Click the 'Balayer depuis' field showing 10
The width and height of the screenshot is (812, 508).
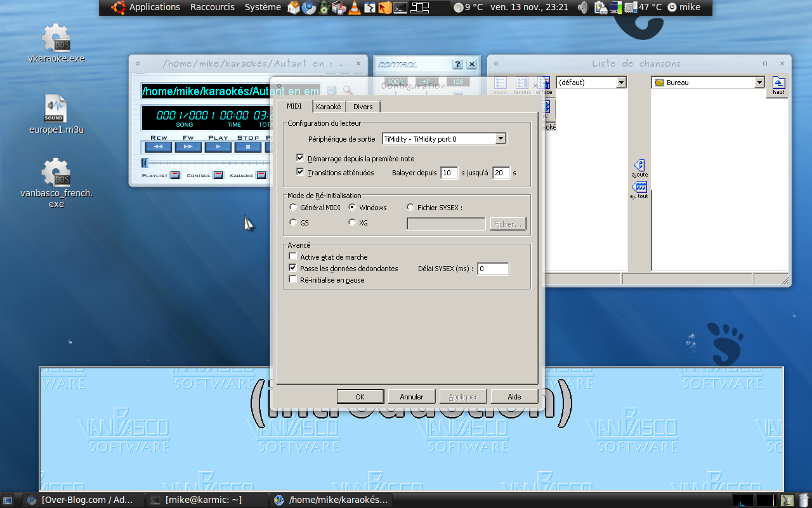pyautogui.click(x=449, y=173)
